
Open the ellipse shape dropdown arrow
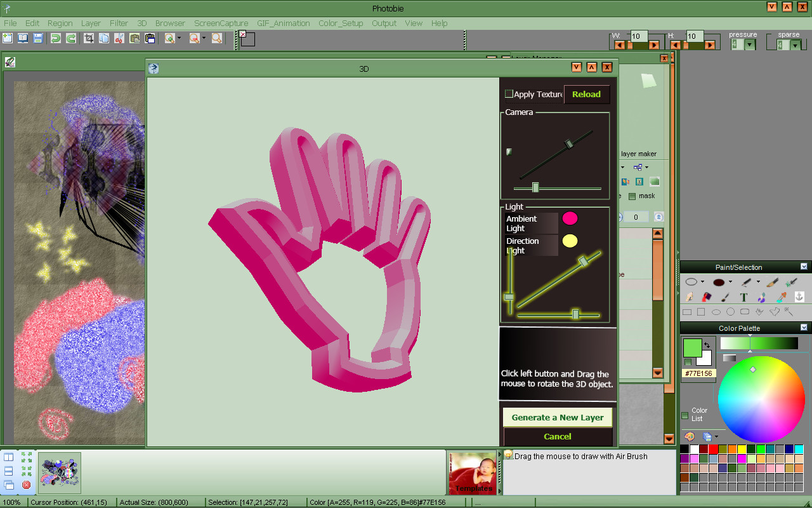tap(702, 282)
